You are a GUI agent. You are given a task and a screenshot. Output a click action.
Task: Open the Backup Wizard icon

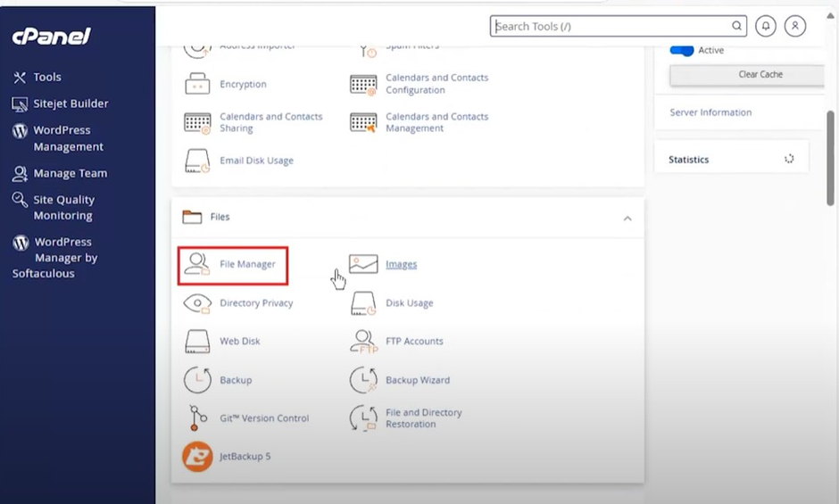pos(363,380)
